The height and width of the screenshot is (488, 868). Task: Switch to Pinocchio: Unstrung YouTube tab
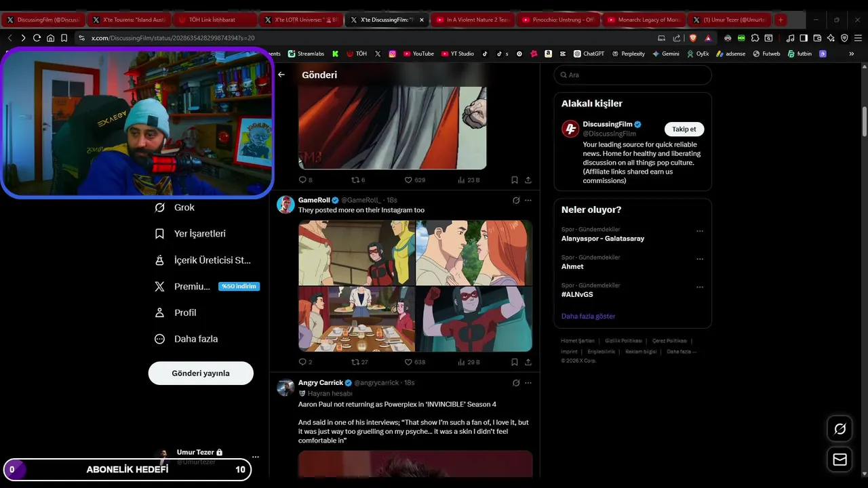pos(558,20)
